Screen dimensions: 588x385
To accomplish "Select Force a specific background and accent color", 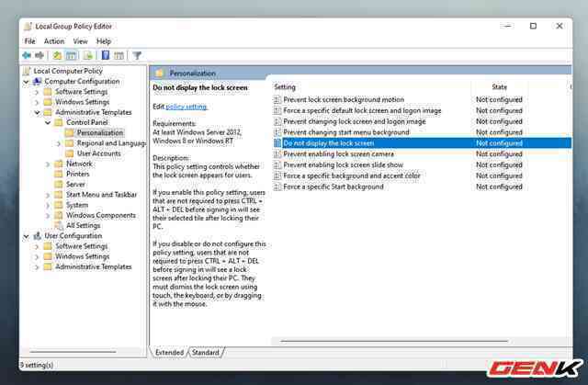I will (x=352, y=176).
